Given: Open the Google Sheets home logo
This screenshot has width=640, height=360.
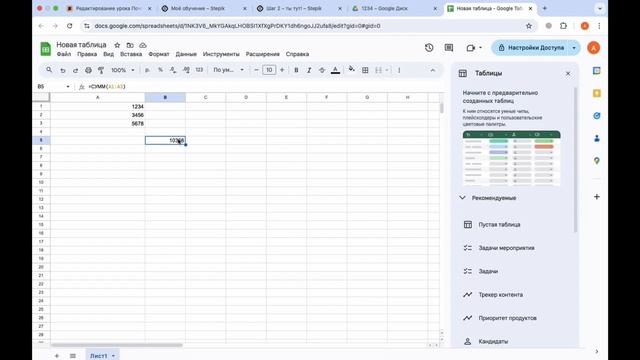Looking at the screenshot, I should coord(45,49).
